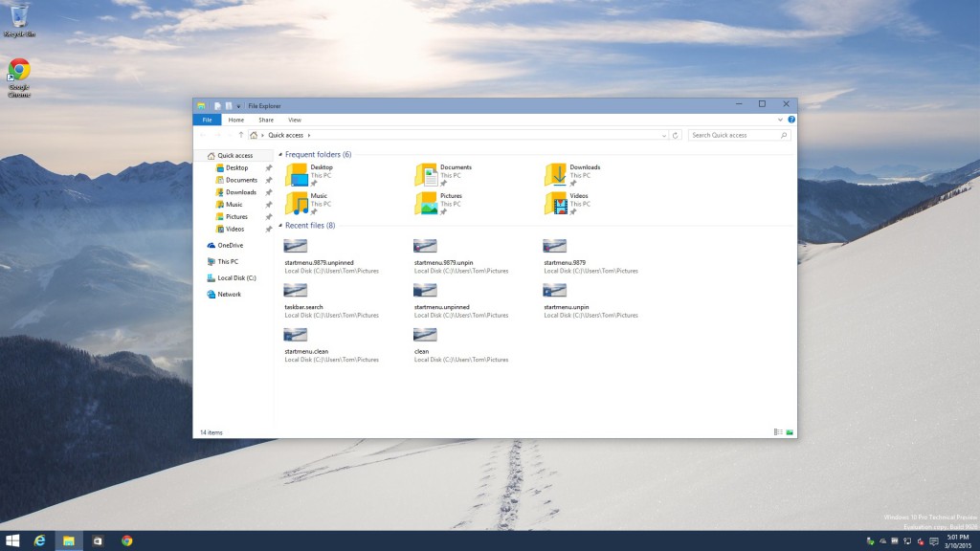Collapse the Frequent folders group
980x551 pixels.
click(x=280, y=154)
